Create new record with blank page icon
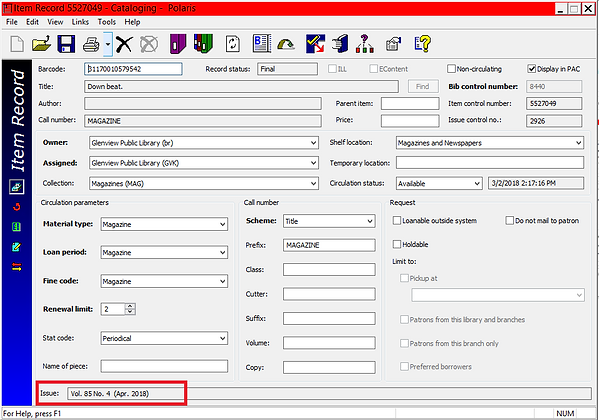599x420 pixels. click(x=17, y=44)
